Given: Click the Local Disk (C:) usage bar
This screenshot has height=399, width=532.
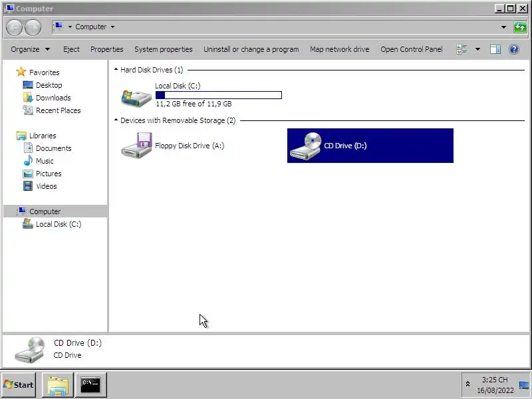Looking at the screenshot, I should tap(219, 95).
